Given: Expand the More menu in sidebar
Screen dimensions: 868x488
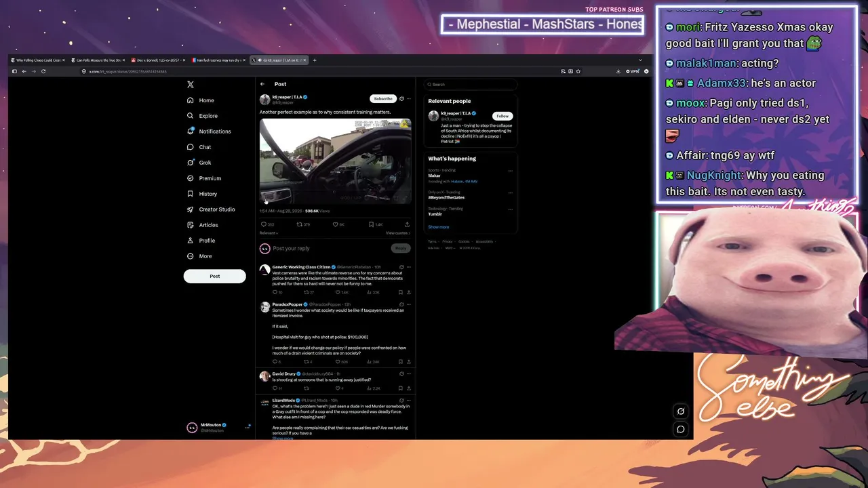Looking at the screenshot, I should [x=199, y=256].
